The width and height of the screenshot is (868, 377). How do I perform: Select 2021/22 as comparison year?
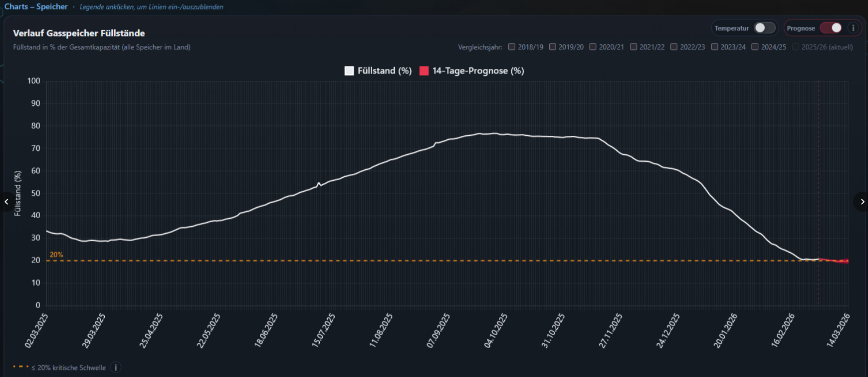click(x=634, y=47)
